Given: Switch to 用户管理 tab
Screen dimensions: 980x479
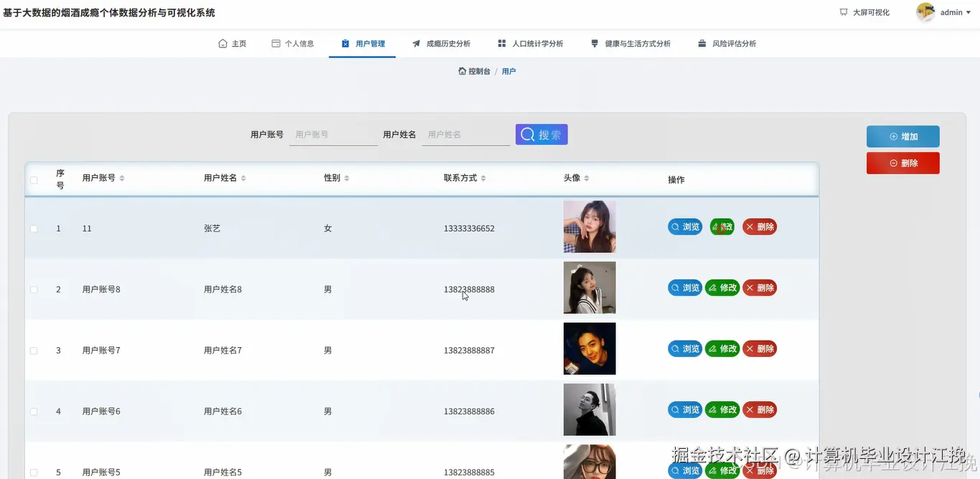Looking at the screenshot, I should tap(362, 44).
